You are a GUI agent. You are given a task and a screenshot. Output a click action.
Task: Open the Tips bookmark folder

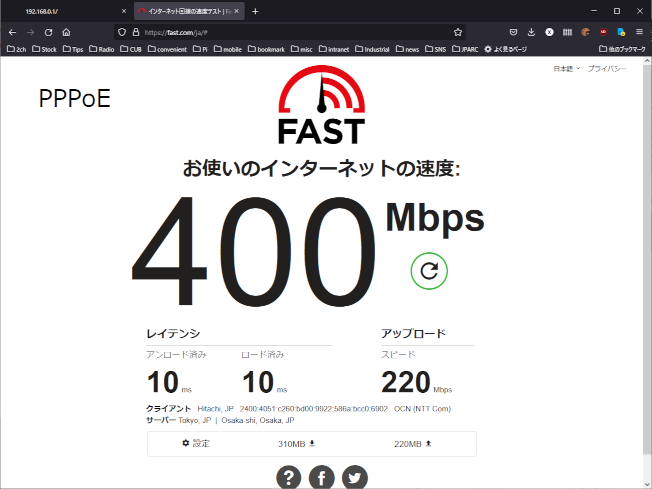(73, 49)
